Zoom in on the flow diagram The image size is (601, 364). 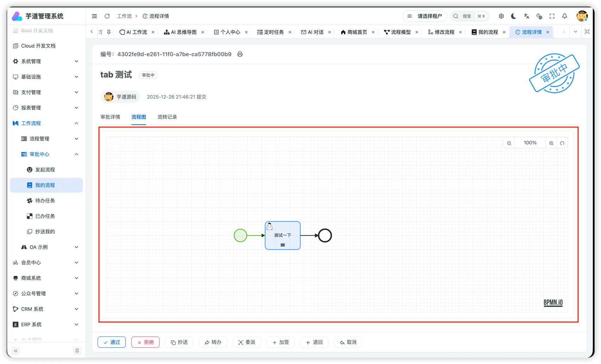click(551, 143)
